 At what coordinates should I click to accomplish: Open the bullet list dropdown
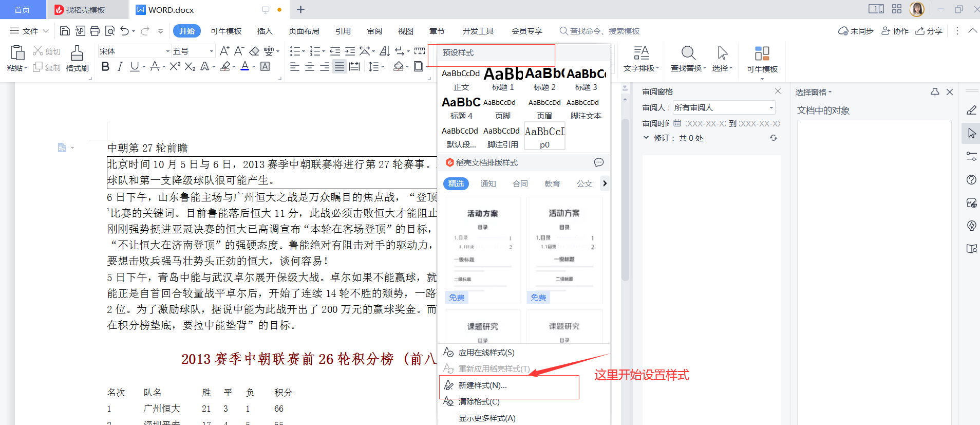[304, 51]
